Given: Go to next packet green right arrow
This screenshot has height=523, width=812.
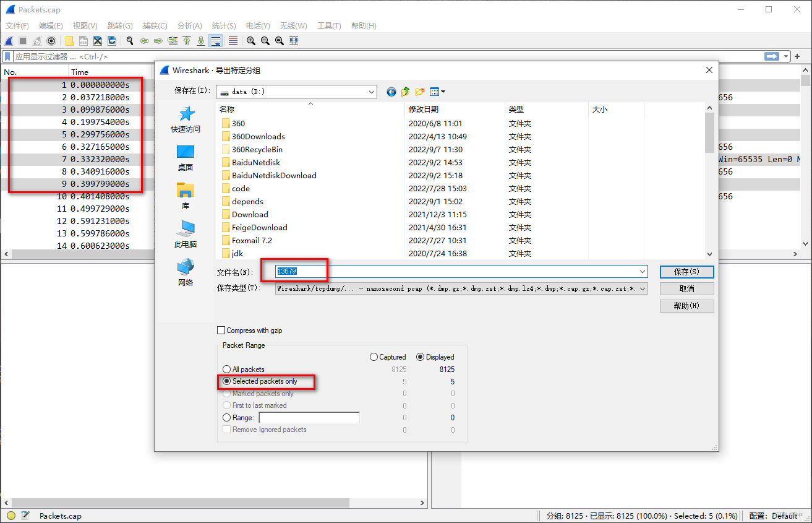Looking at the screenshot, I should [158, 41].
